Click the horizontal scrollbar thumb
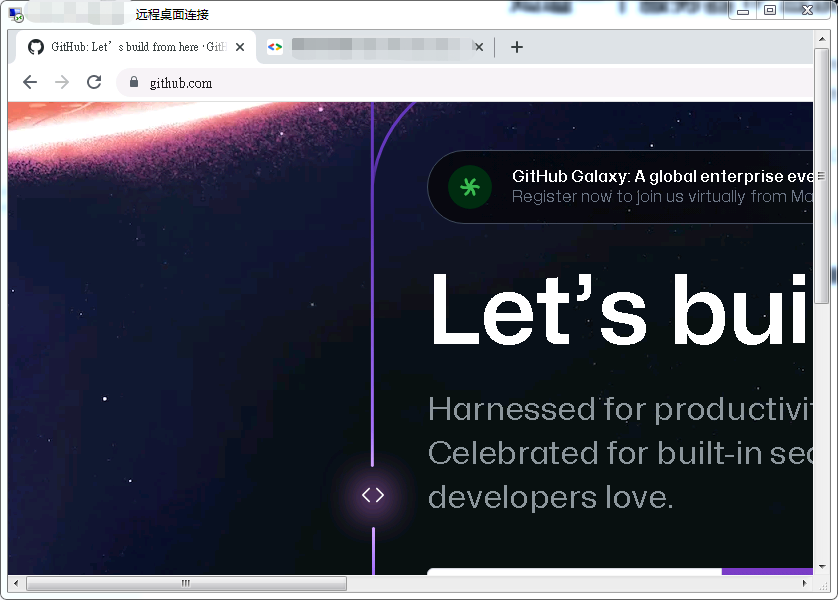Screen dimensions: 838x600 (x=186, y=583)
